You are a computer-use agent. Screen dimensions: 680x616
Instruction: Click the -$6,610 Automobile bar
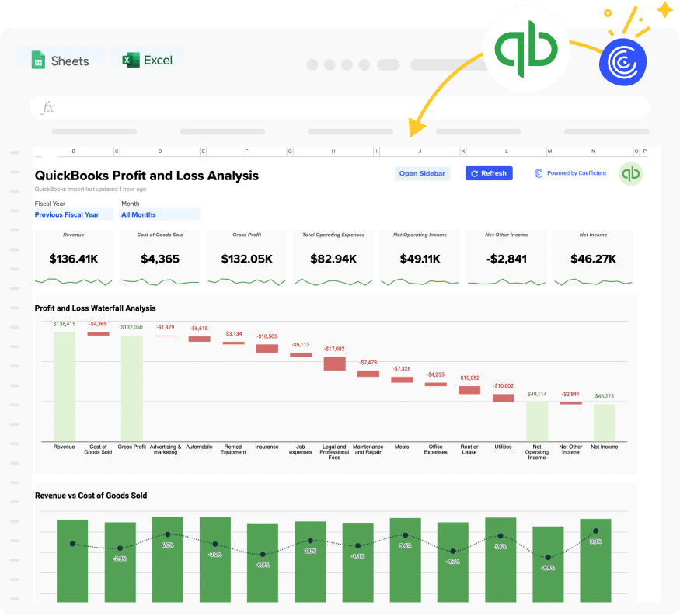pyautogui.click(x=199, y=339)
